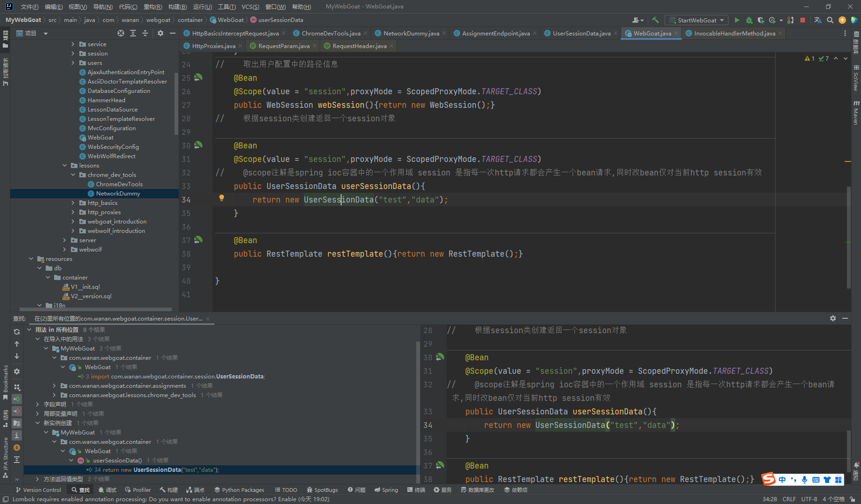This screenshot has width=861, height=504.
Task: Expand the 字段声明 results group
Action: (x=37, y=405)
